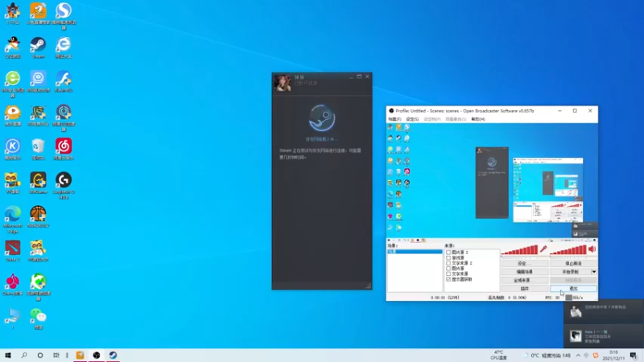The height and width of the screenshot is (362, 644).
Task: Open the This PC computer desktop icon
Action: click(13, 317)
